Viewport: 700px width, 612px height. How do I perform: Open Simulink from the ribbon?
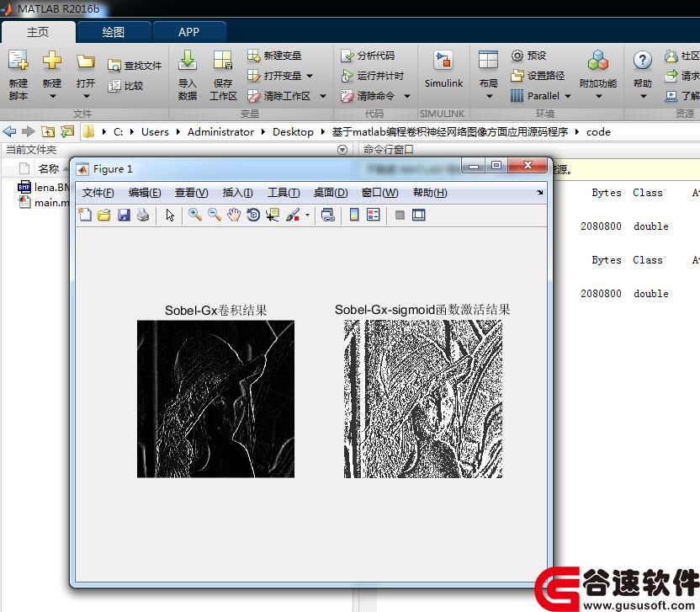tap(443, 69)
